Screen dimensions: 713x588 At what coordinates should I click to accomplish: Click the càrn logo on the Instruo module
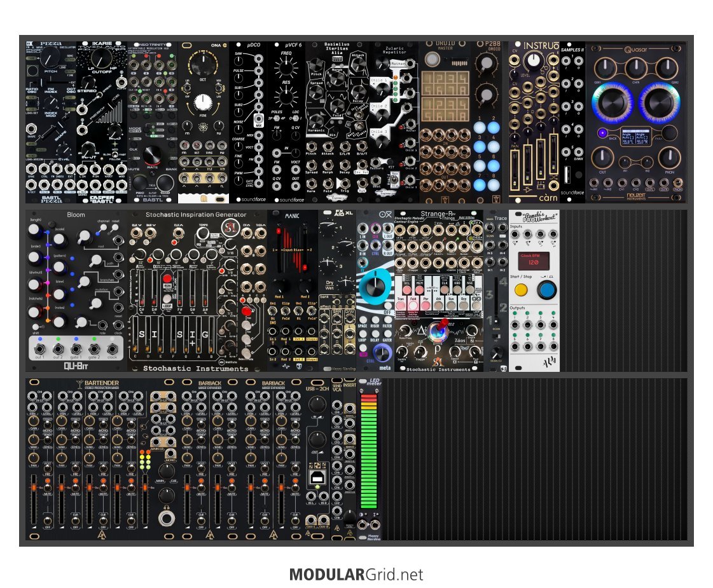548,198
